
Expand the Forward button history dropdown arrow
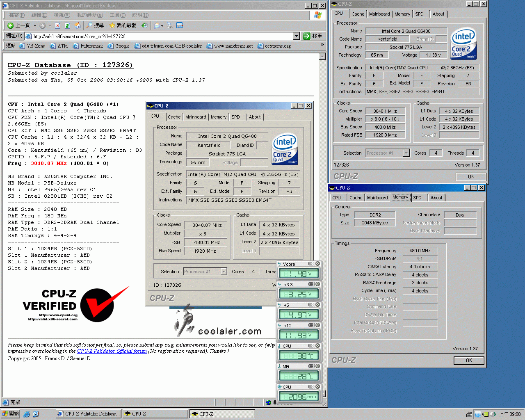pos(50,25)
